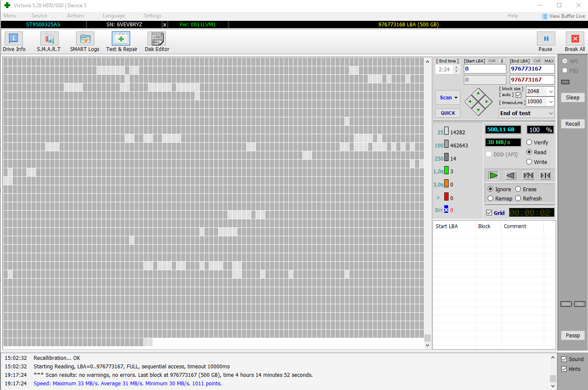Toggle the Grid checkbox
The image size is (588, 390).
coord(489,213)
